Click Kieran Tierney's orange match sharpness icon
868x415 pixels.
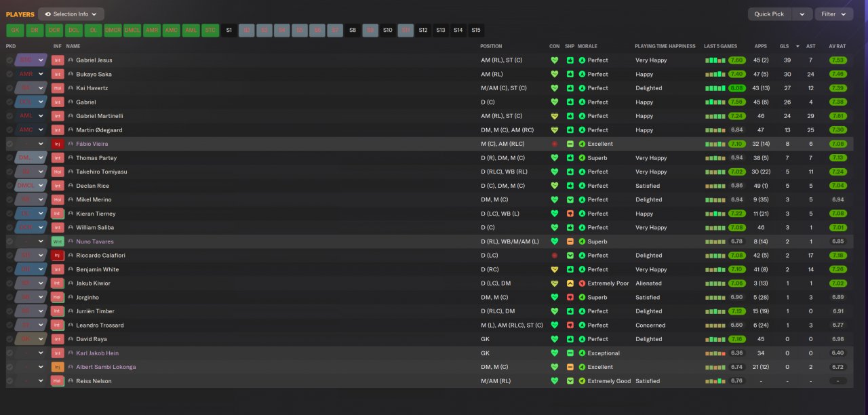click(x=570, y=214)
